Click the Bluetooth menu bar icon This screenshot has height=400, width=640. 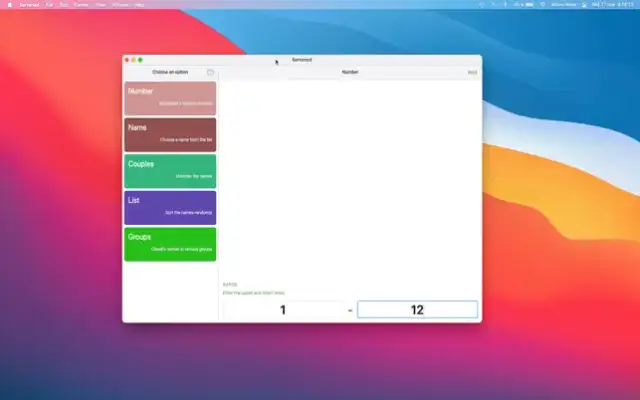505,4
